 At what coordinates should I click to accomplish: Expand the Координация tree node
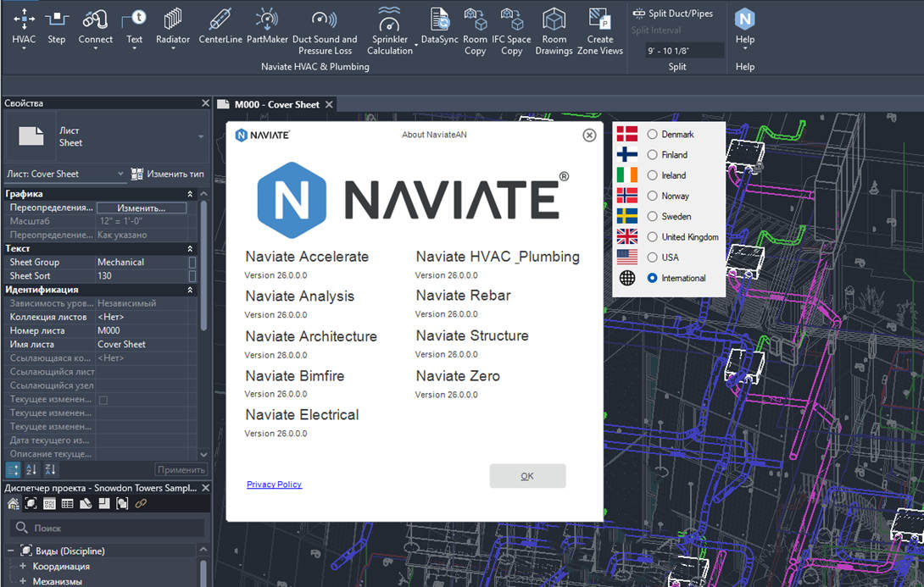[x=23, y=567]
